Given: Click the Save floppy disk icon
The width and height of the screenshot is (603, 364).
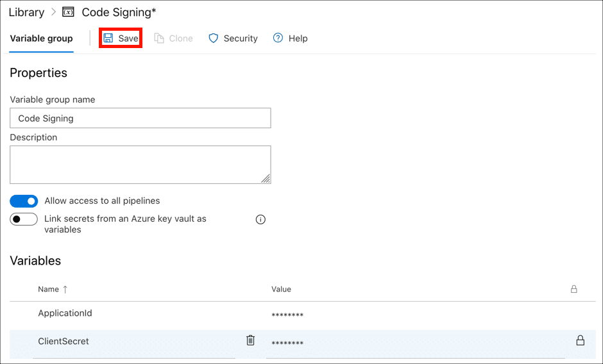Looking at the screenshot, I should (108, 38).
